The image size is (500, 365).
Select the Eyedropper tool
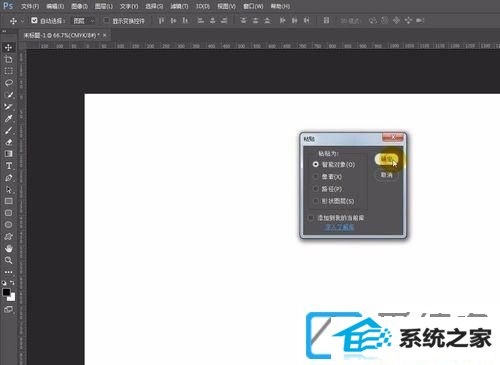point(9,118)
